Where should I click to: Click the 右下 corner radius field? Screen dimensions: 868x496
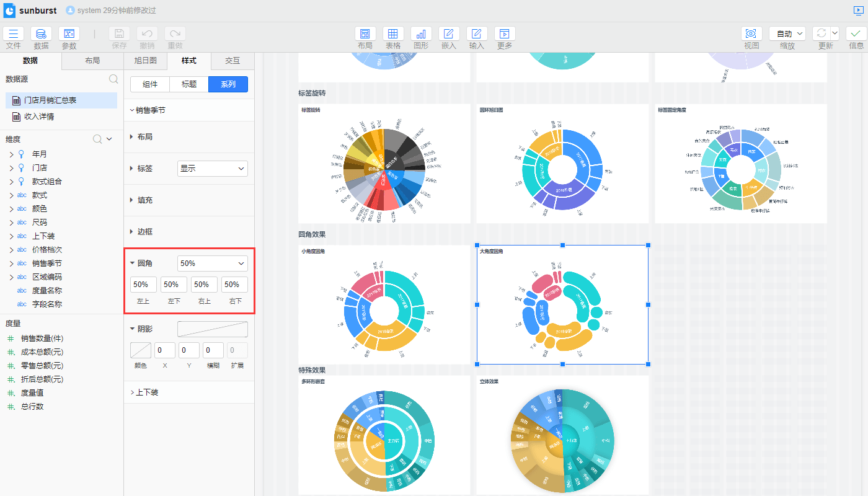coord(234,285)
